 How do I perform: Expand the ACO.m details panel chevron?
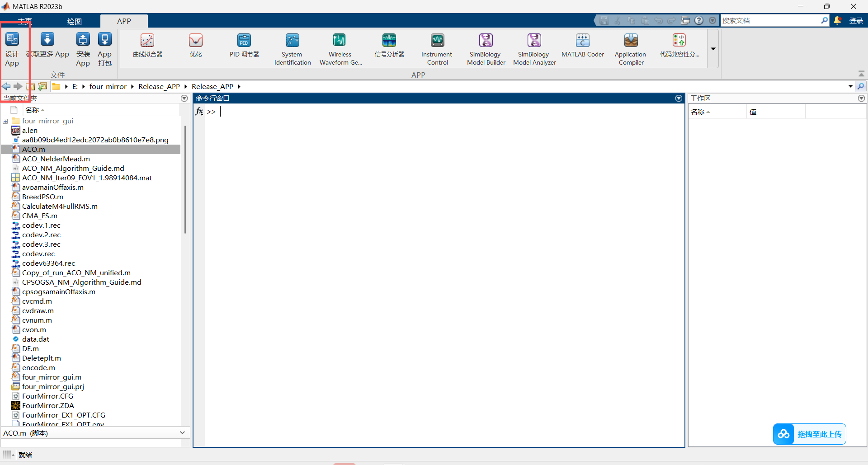click(x=182, y=433)
